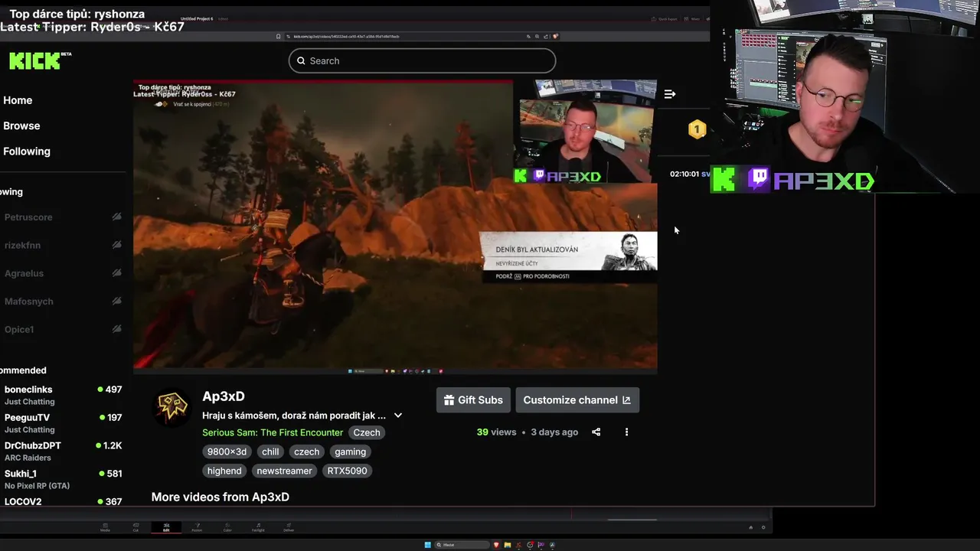Open Resolve project settings gear icon
This screenshot has height=551, width=980.
[x=763, y=527]
